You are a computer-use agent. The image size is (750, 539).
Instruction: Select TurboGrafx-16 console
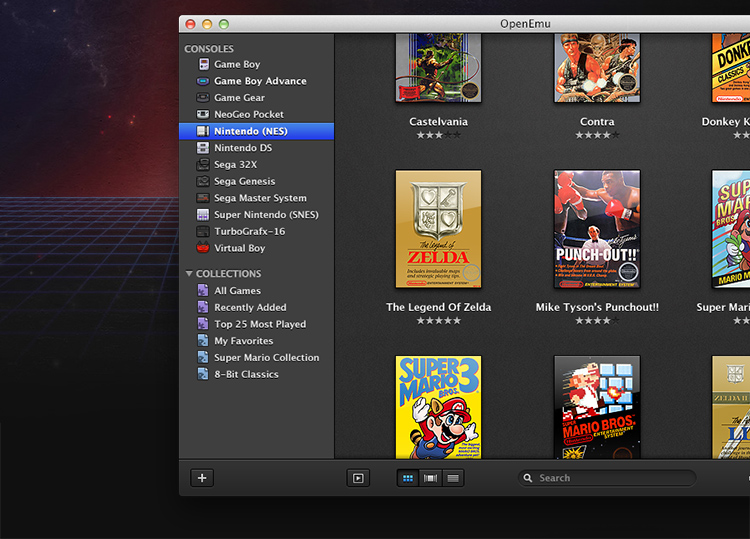[256, 231]
